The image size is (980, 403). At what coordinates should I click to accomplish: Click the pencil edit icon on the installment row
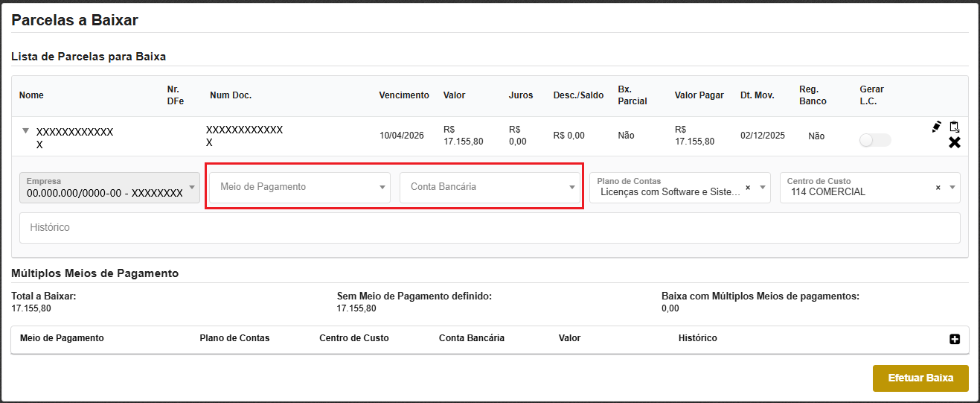936,127
